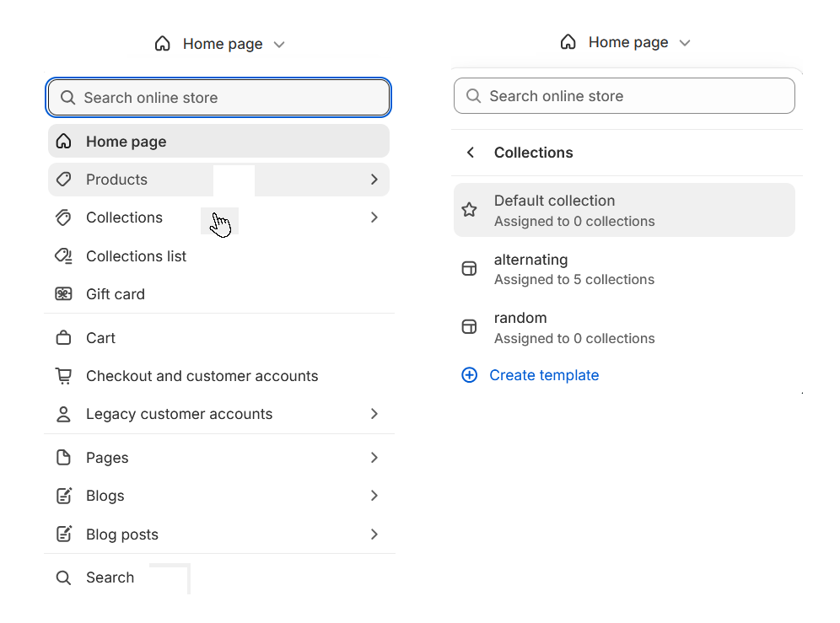Screen dimensions: 840x623
Task: Open the Pages menu item
Action: coord(218,458)
